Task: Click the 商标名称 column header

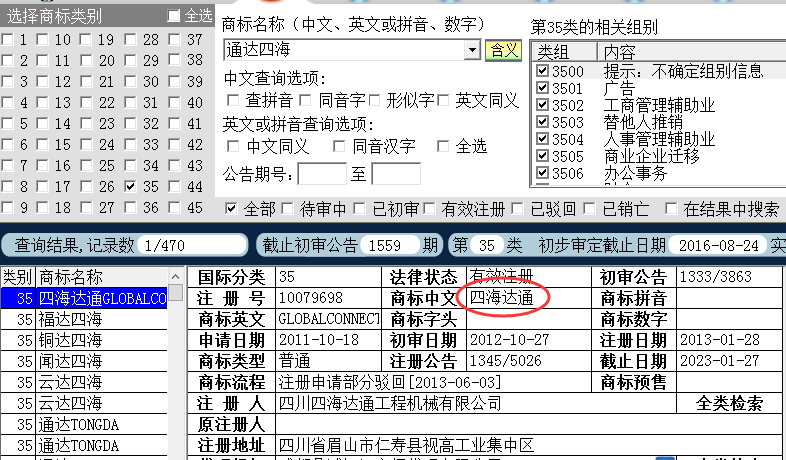Action: click(102, 277)
